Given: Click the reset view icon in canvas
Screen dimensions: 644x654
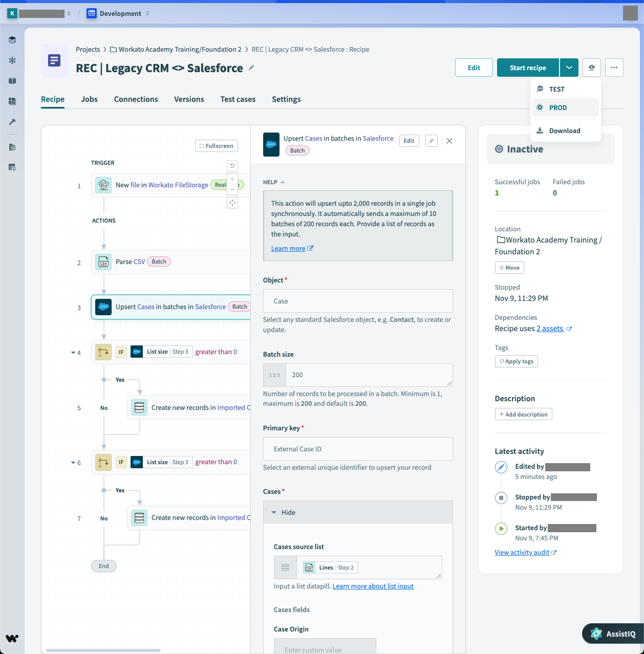Looking at the screenshot, I should point(232,166).
